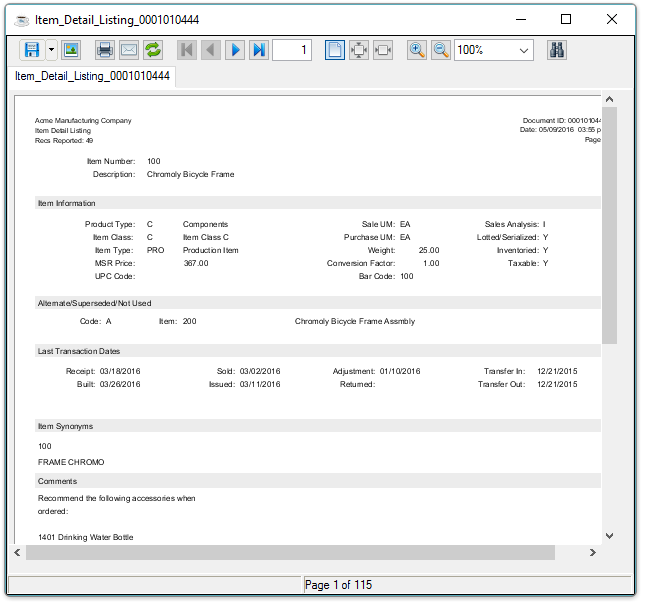This screenshot has height=605, width=645.
Task: Click the vertical scrollbar down arrow
Action: (x=609, y=536)
